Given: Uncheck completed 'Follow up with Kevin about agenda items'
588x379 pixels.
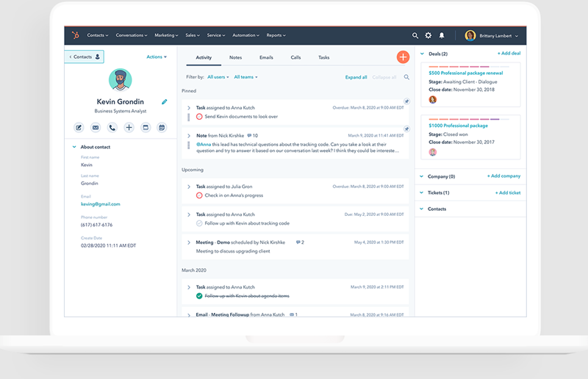Looking at the screenshot, I should pyautogui.click(x=199, y=296).
